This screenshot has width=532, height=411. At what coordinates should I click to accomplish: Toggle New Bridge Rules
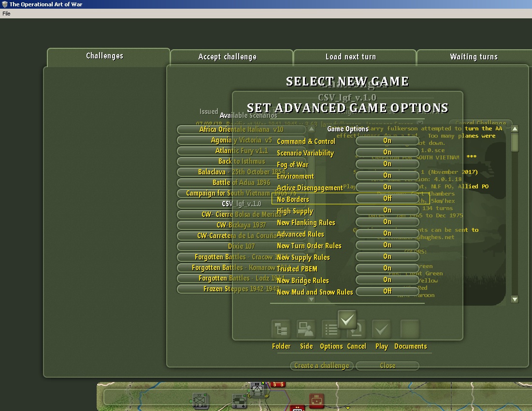point(387,280)
